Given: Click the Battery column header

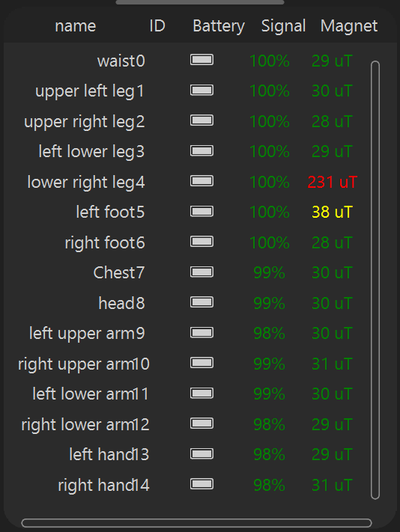Looking at the screenshot, I should (x=219, y=26).
